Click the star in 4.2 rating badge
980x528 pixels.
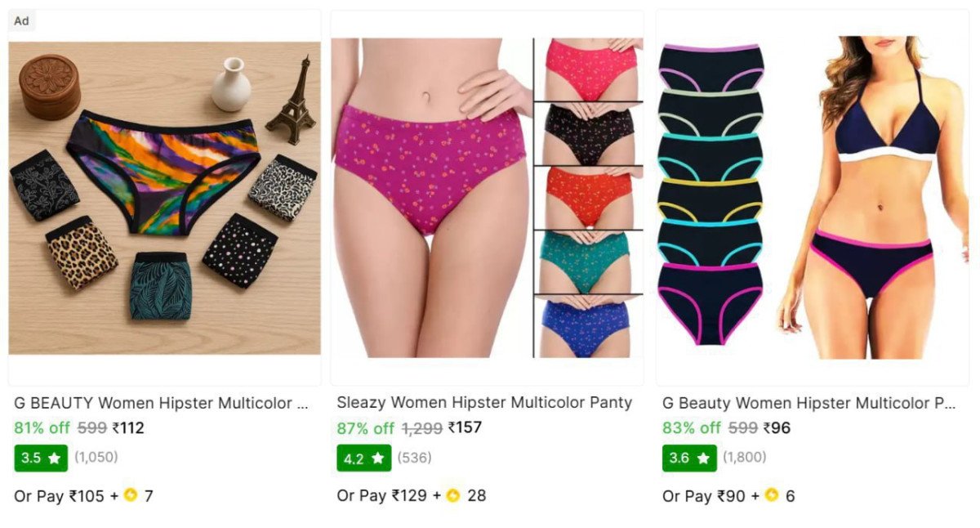click(378, 459)
